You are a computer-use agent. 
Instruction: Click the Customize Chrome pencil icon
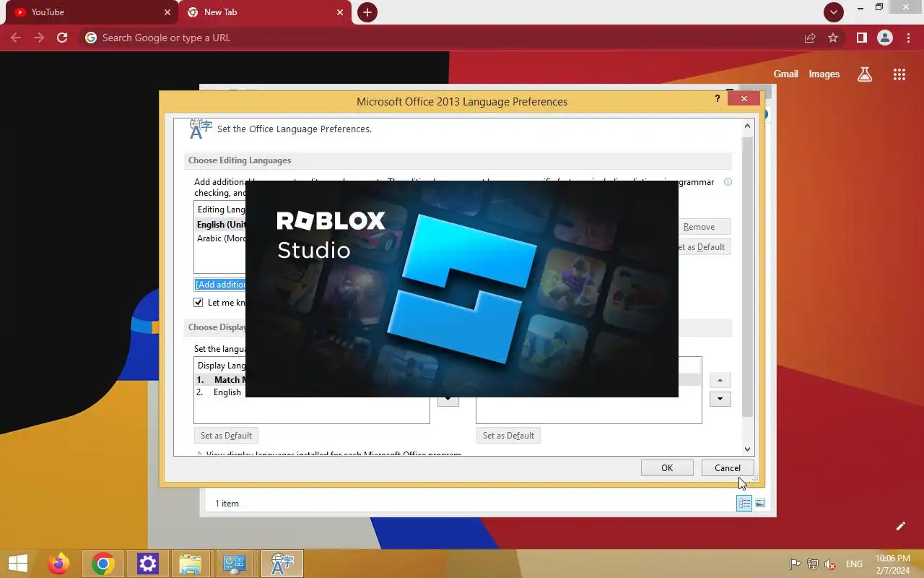900,526
